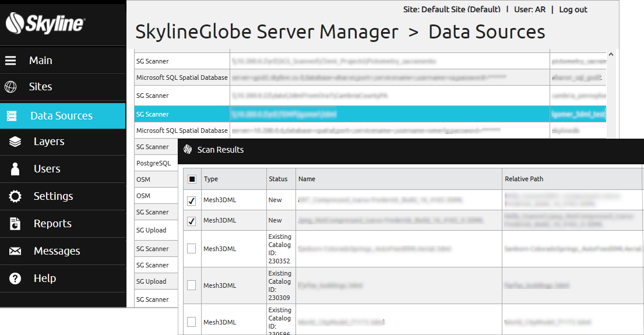Click the SkylineGlobe Server Manager heading

tap(267, 32)
